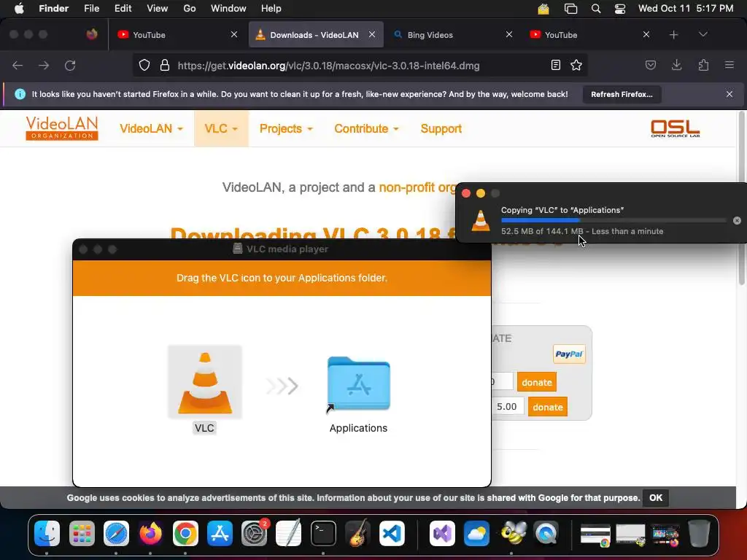Click the page vertical scrollbar
This screenshot has width=747, height=560.
pyautogui.click(x=741, y=198)
